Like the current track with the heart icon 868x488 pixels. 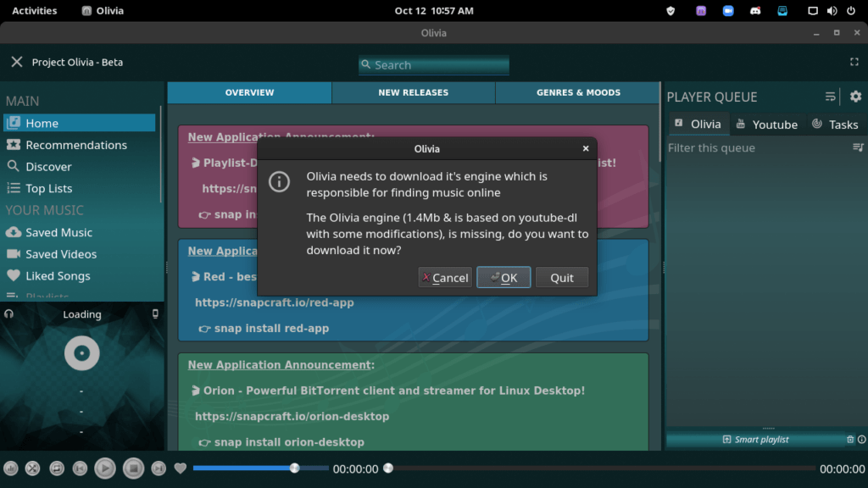coord(180,469)
